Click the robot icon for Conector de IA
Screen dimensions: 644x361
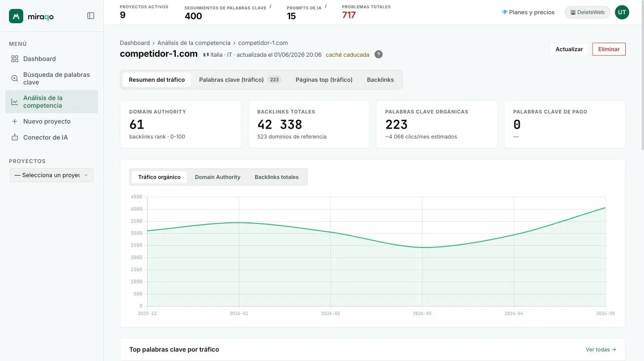point(15,138)
